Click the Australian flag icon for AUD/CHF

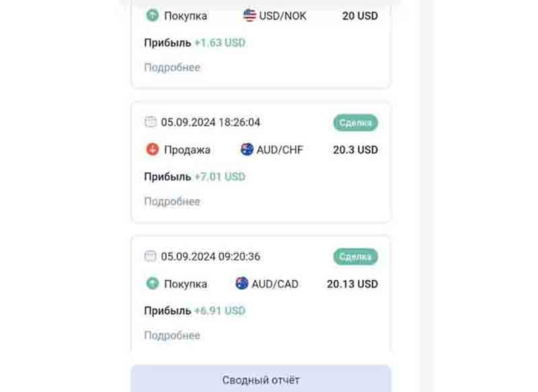[x=247, y=149]
